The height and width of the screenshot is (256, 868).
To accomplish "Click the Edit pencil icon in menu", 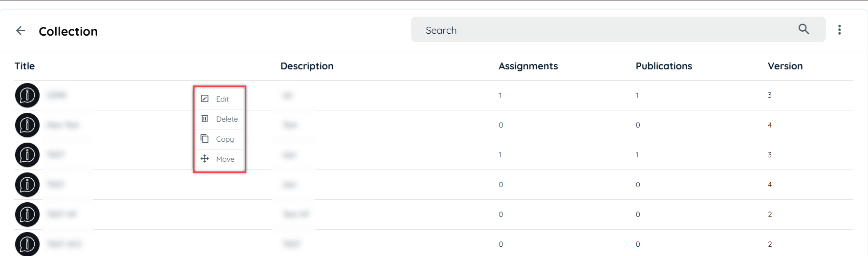I will pyautogui.click(x=205, y=99).
